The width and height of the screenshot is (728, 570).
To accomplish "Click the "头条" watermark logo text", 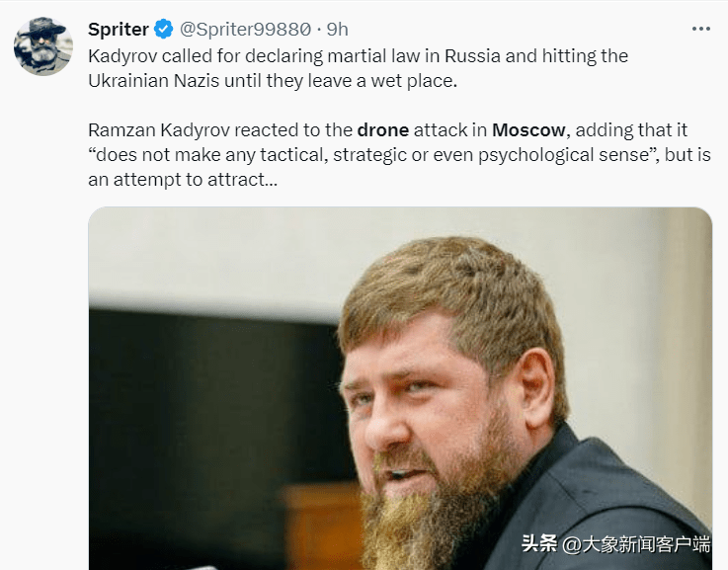I will click(539, 543).
